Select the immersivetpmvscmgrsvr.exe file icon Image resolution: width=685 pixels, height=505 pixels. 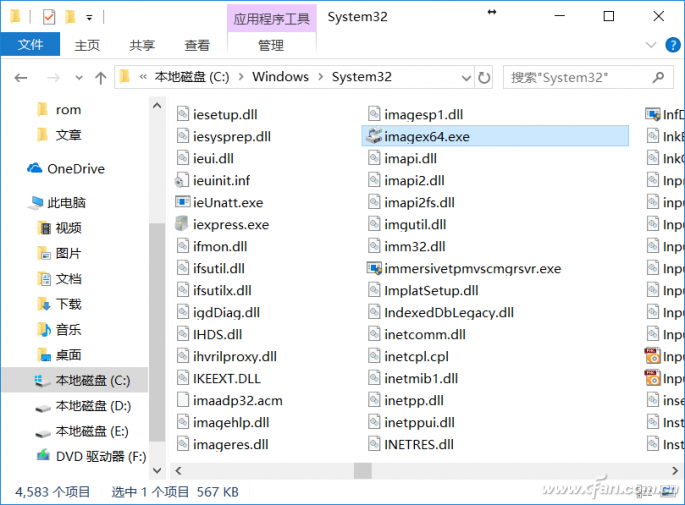click(374, 268)
